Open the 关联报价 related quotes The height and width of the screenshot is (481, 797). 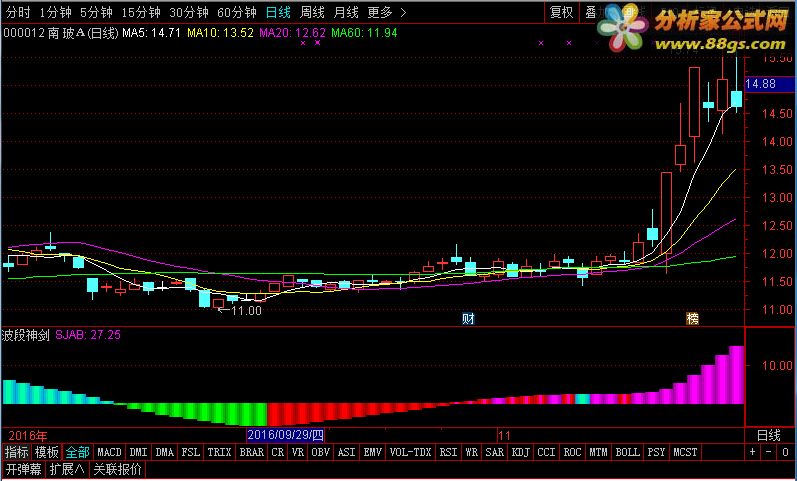(x=118, y=469)
